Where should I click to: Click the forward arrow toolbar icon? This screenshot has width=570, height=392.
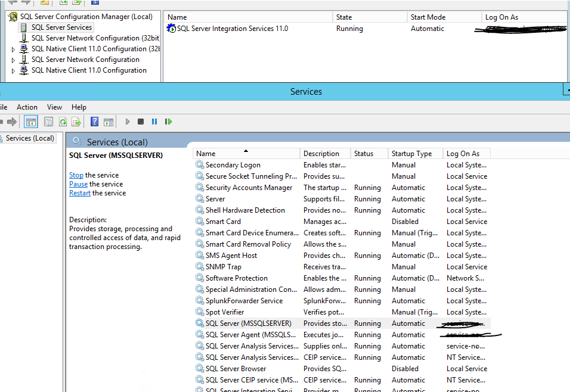tap(12, 122)
